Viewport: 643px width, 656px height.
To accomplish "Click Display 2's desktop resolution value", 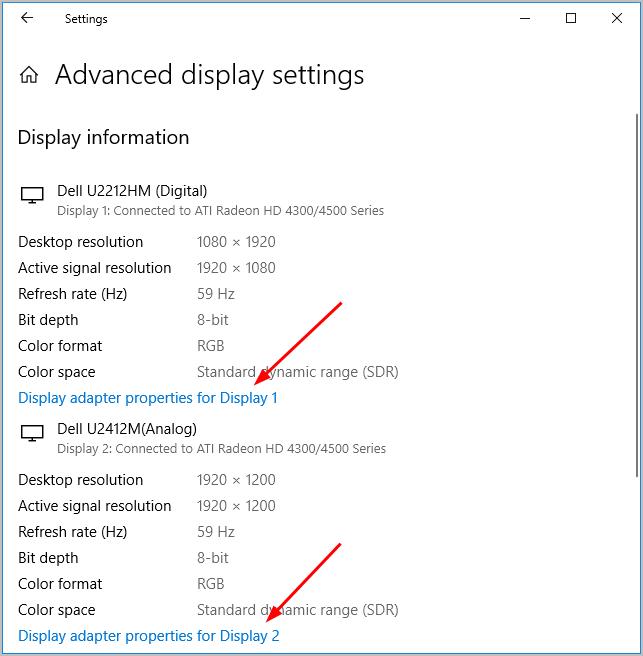I will (x=236, y=480).
